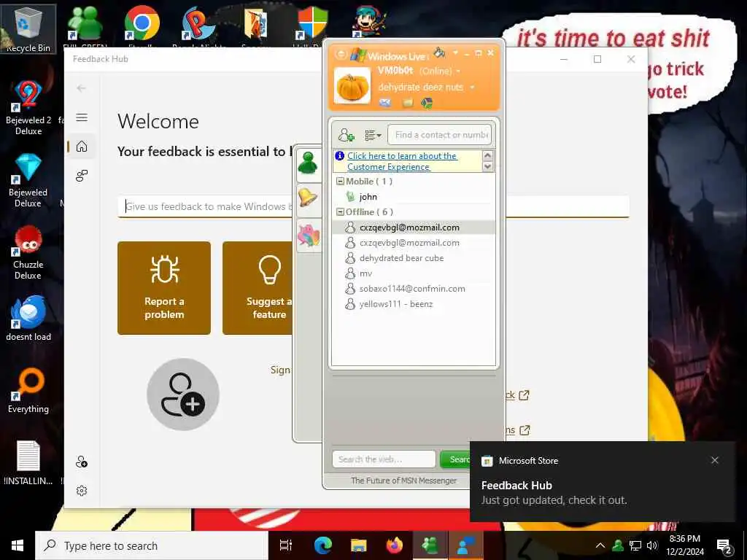Switch to Feedback Hub taskbar button

click(x=465, y=545)
